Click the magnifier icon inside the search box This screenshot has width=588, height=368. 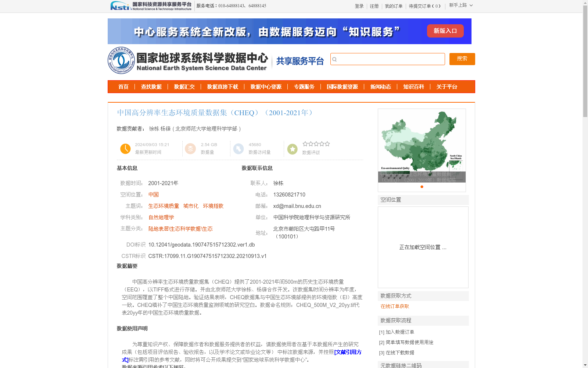click(336, 59)
